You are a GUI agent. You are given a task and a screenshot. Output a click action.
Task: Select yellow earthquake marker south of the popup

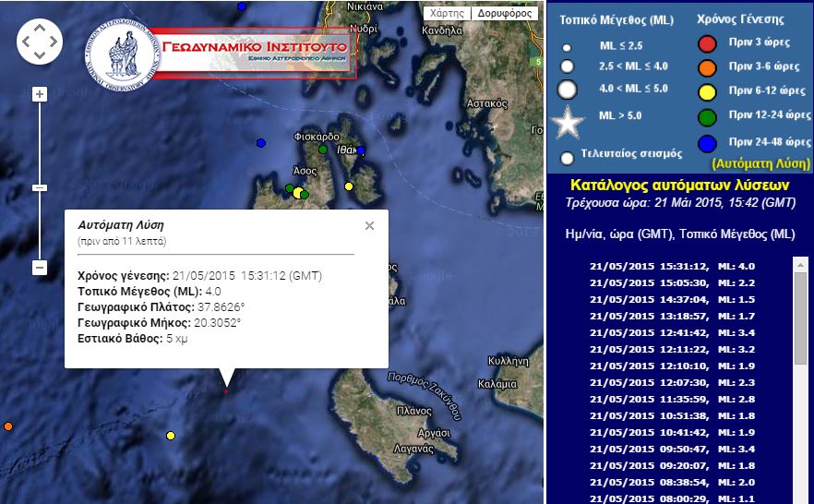pyautogui.click(x=171, y=436)
